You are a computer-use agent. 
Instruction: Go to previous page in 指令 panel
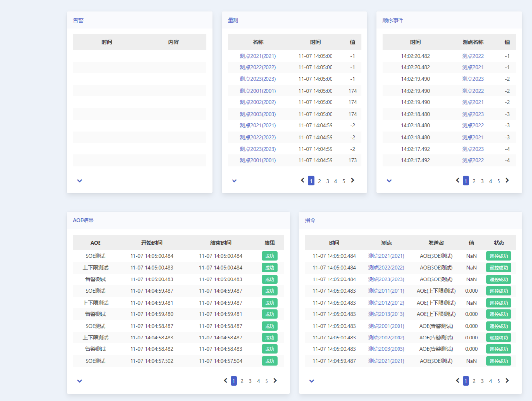(457, 381)
